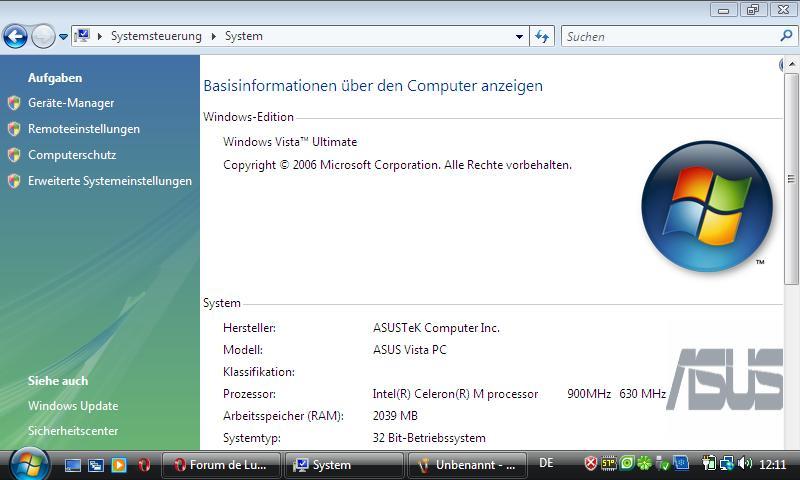The width and height of the screenshot is (800, 480).
Task: Switch to the 'Forum de Lu...' taskbar window
Action: 221,465
